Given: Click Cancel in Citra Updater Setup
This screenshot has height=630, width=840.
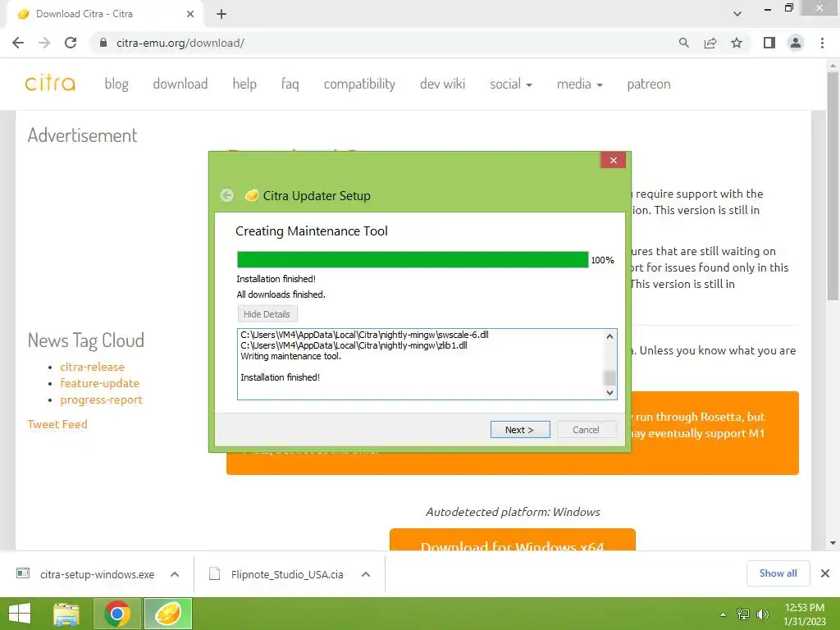Looking at the screenshot, I should (x=586, y=430).
